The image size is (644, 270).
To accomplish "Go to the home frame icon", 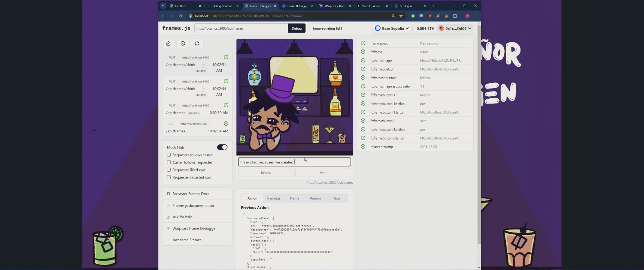I will pos(168,43).
